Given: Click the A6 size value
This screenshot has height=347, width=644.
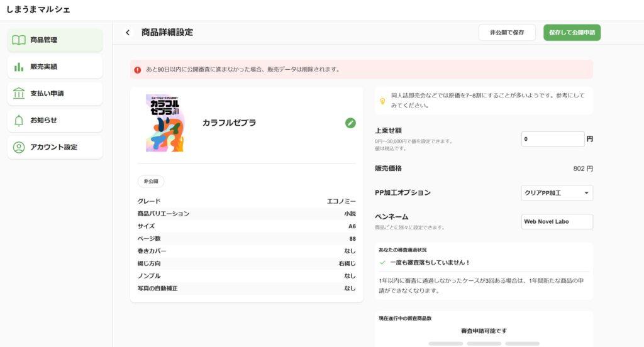Looking at the screenshot, I should click(352, 226).
